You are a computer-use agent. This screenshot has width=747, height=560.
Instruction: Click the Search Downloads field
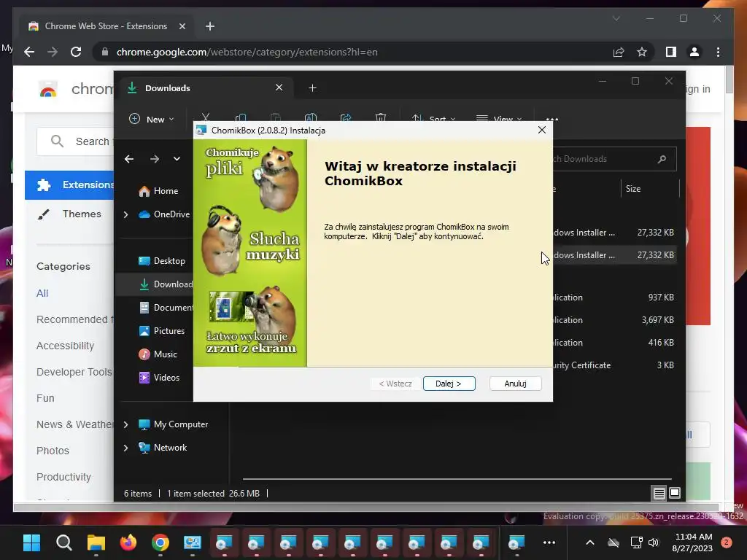pyautogui.click(x=614, y=159)
